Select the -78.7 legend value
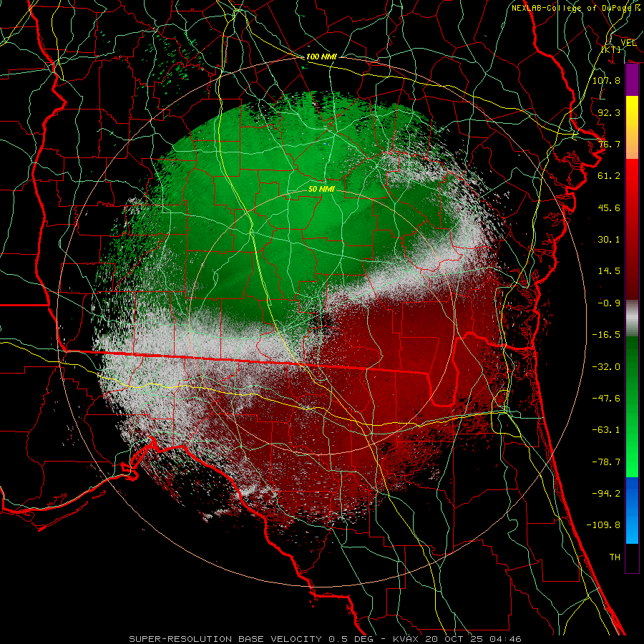 point(606,462)
